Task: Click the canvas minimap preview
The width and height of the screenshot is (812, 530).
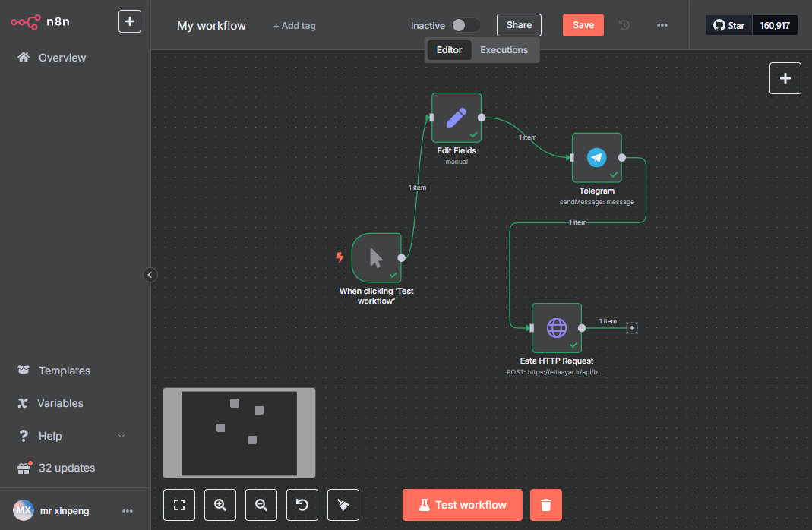Action: 239,433
